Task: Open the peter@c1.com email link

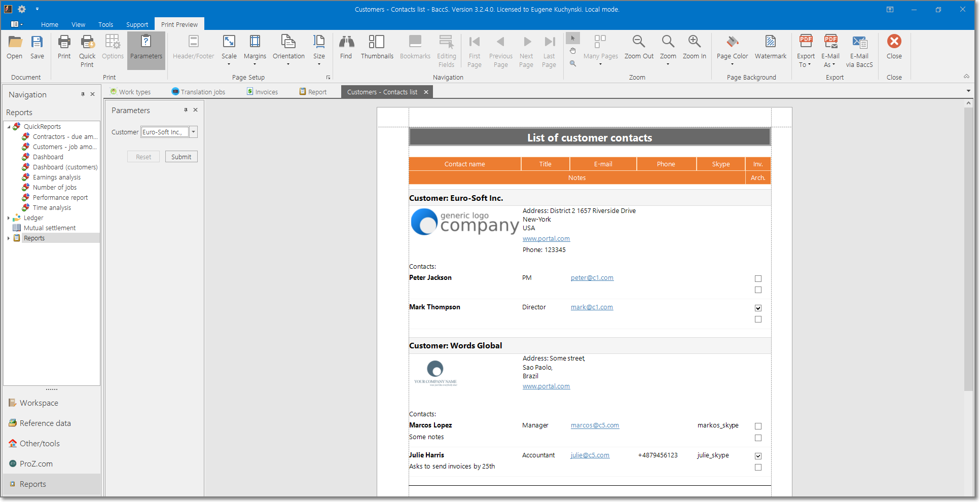Action: tap(592, 278)
